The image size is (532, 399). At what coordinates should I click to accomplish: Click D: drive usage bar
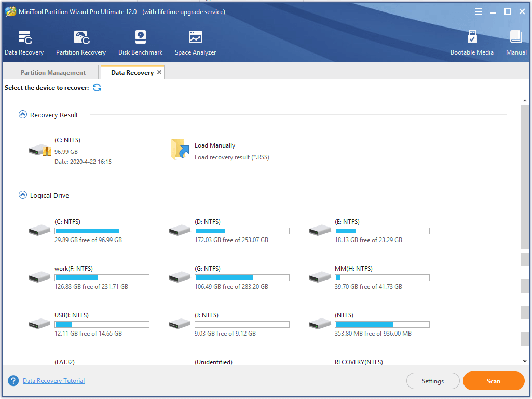pos(242,231)
